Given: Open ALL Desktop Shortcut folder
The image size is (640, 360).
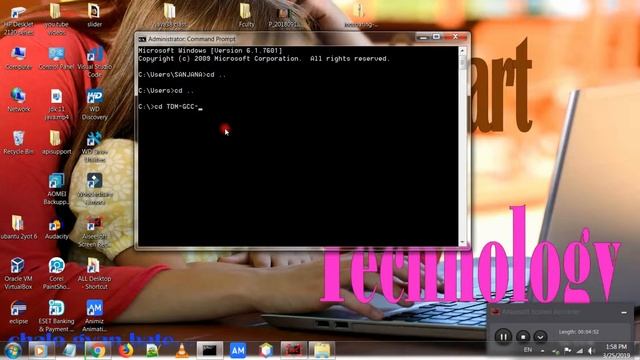Looking at the screenshot, I should (94, 274).
